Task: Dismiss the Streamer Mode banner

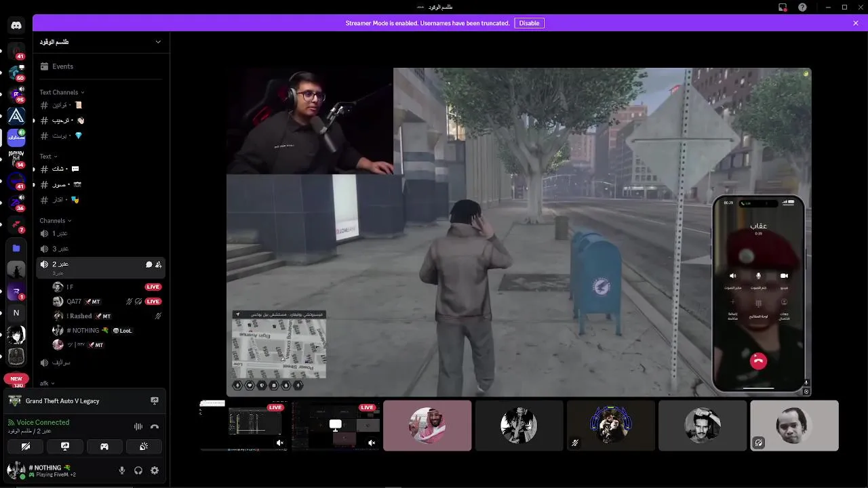Action: [x=856, y=23]
